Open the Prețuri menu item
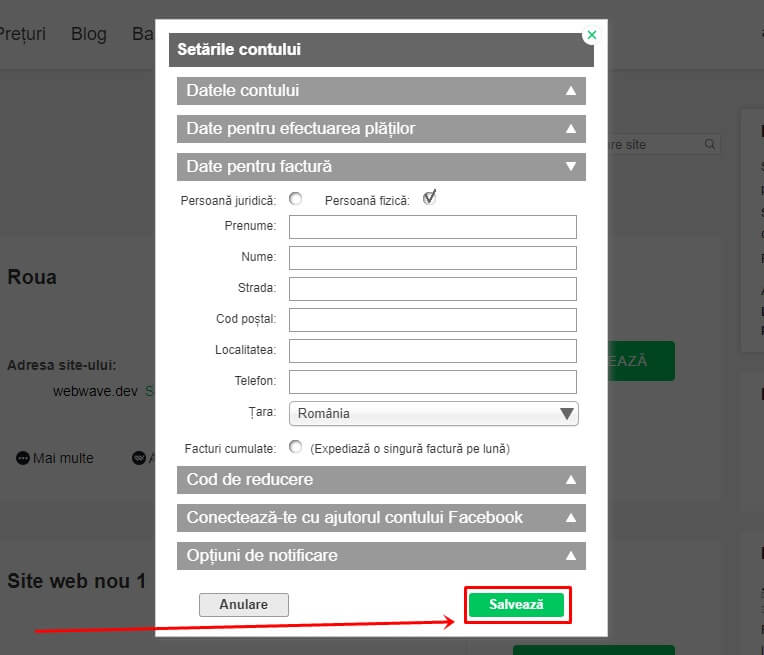The width and height of the screenshot is (764, 655). point(22,34)
